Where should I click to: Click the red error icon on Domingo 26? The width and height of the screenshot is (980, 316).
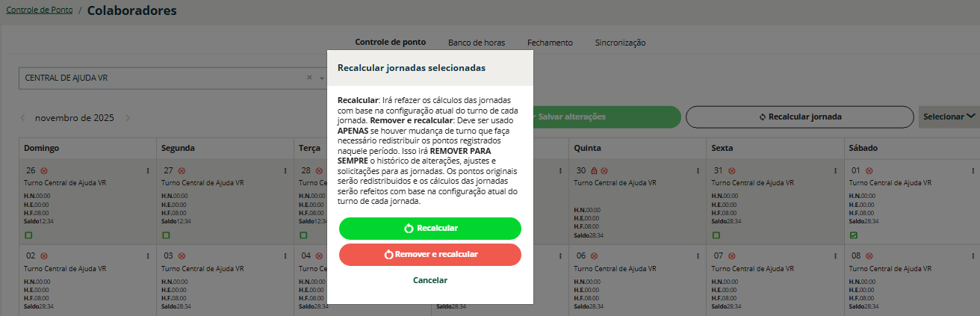pyautogui.click(x=43, y=171)
